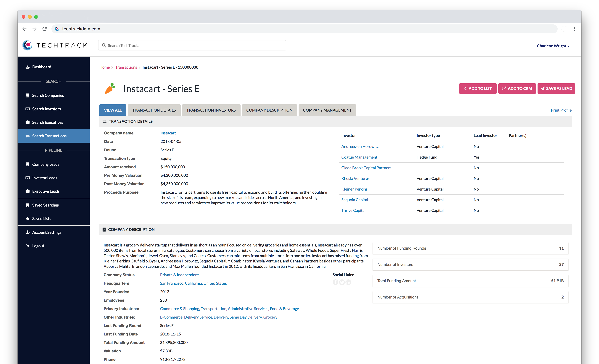Viewport: 599px width, 364px height.
Task: Open Kleiner Perkins investor link
Action: 354,189
